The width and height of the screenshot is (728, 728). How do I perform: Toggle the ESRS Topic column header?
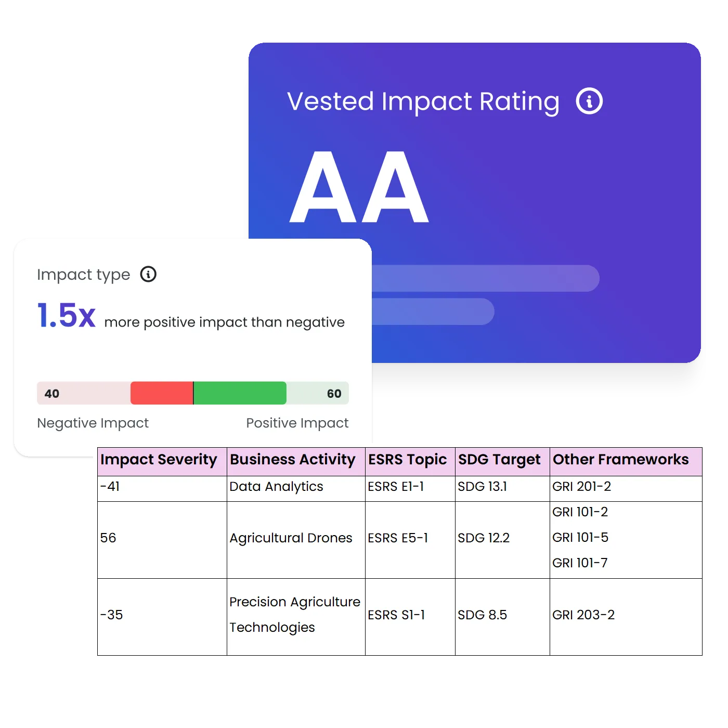point(407,460)
